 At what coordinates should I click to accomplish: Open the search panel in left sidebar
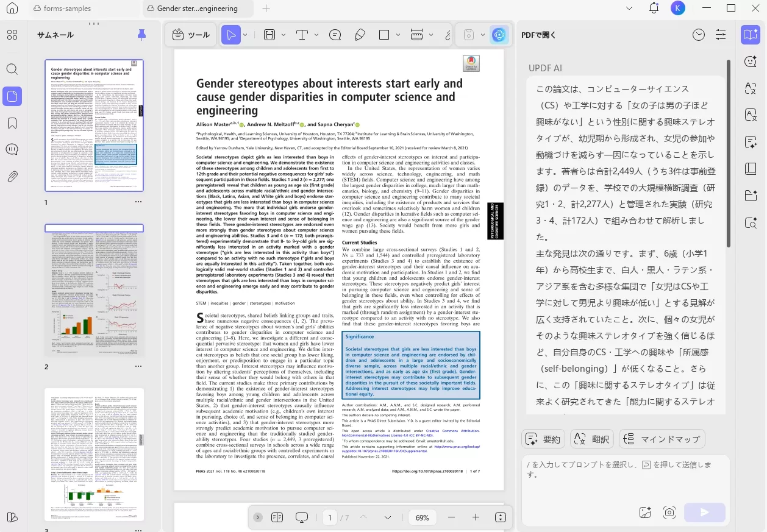coord(12,69)
